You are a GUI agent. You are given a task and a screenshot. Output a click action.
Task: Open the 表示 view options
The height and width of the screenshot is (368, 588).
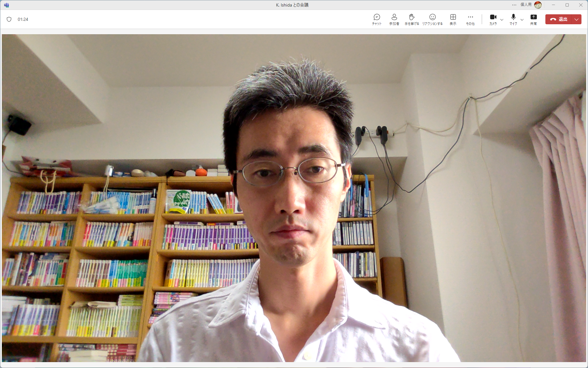pyautogui.click(x=453, y=19)
